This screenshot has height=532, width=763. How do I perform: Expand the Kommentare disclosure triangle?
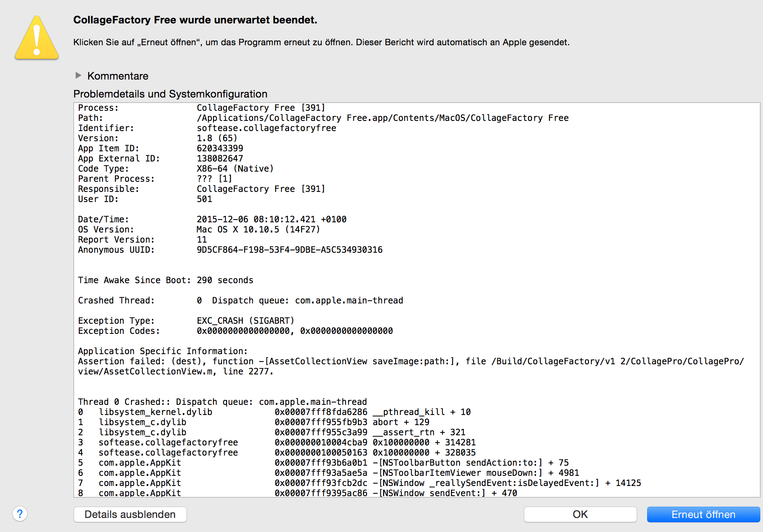pos(78,75)
